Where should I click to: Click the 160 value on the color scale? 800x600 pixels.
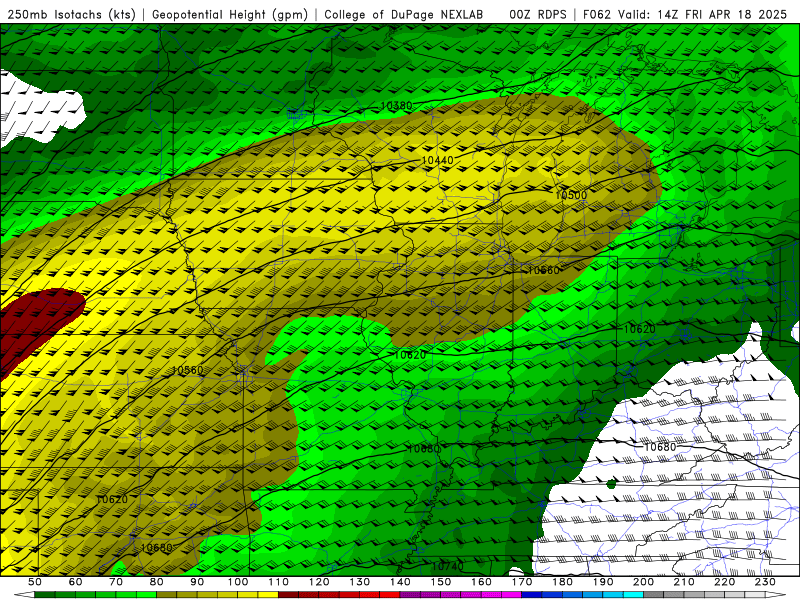(x=481, y=582)
